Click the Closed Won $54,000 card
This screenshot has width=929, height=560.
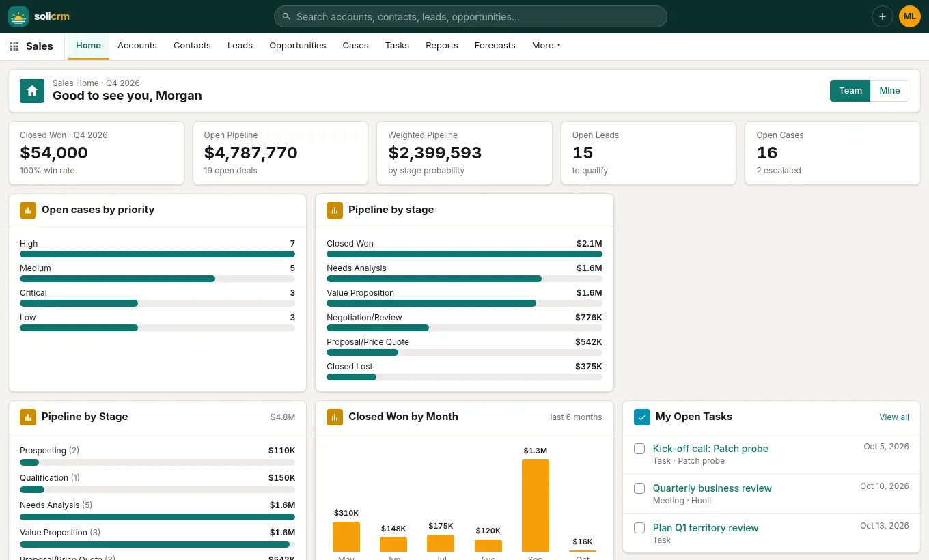pyautogui.click(x=96, y=153)
